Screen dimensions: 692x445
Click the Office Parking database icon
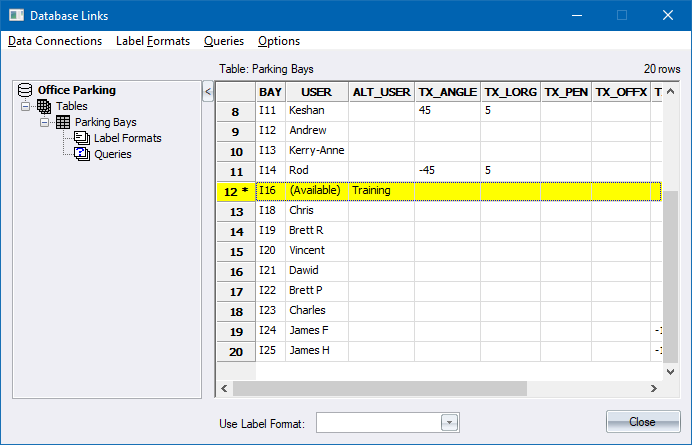(26, 90)
